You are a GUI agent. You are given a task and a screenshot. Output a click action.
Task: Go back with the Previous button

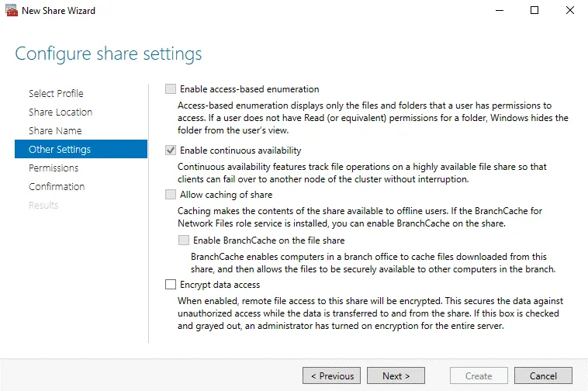click(x=332, y=375)
